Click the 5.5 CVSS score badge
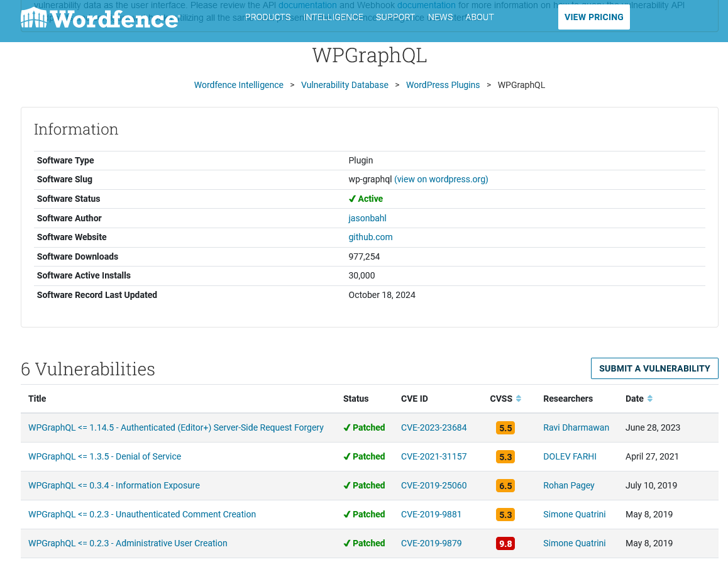 click(x=505, y=428)
